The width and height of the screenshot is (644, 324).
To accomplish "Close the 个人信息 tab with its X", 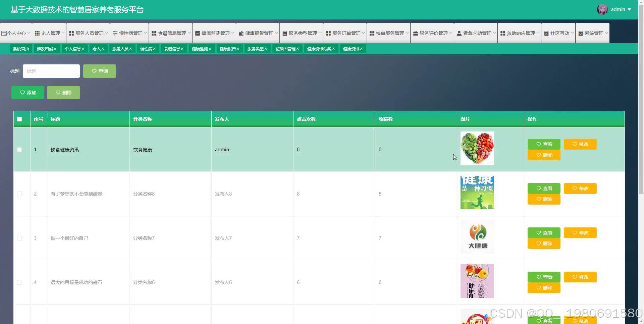I will coord(83,49).
